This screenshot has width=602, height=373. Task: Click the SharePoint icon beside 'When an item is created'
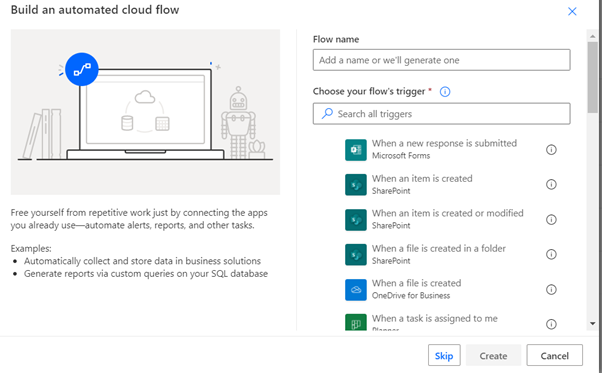(x=356, y=185)
